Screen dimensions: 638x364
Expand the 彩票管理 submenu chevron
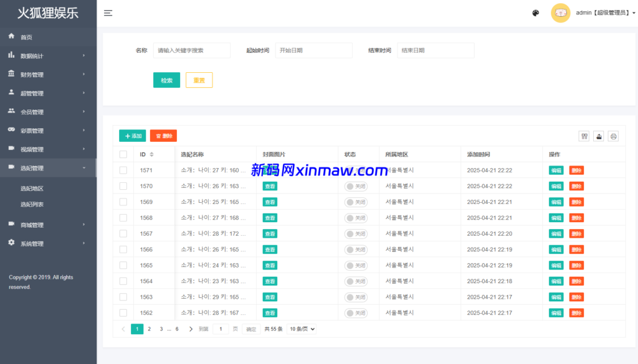click(84, 131)
